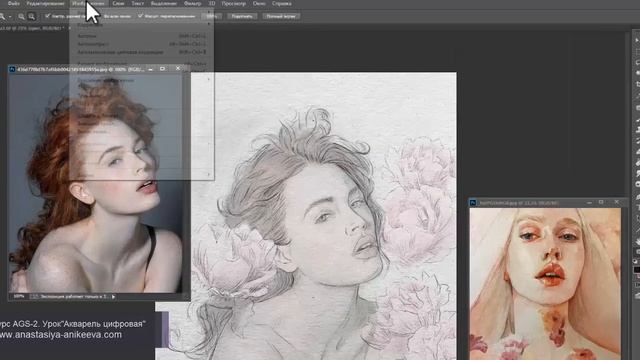The image size is (640, 360).
Task: Select the zoom-out magnifier icon in options bar
Action: click(x=31, y=16)
